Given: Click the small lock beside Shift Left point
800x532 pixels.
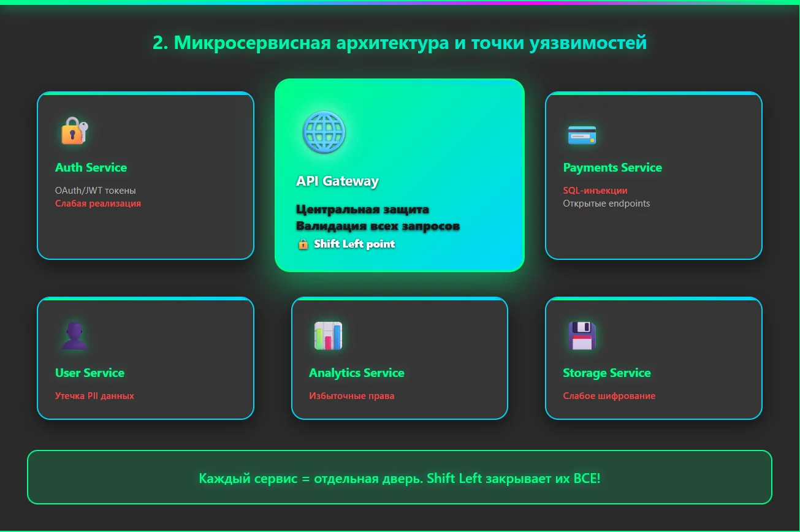Looking at the screenshot, I should point(303,244).
